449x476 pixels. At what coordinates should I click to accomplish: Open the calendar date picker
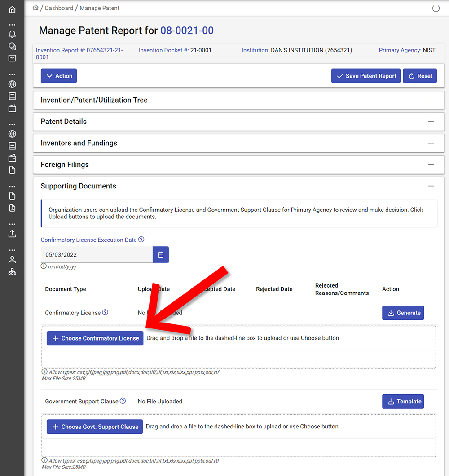pos(161,254)
